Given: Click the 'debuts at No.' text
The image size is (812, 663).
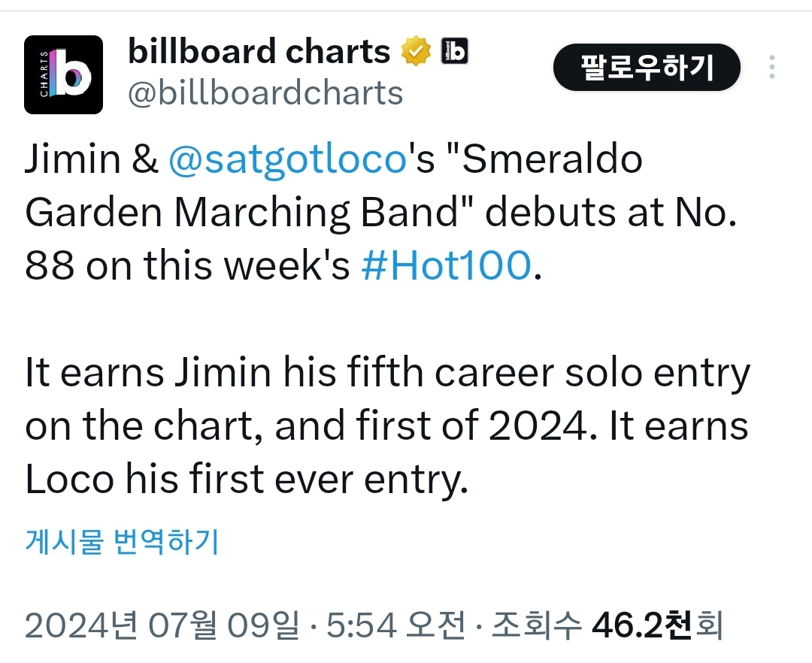Looking at the screenshot, I should tap(611, 212).
